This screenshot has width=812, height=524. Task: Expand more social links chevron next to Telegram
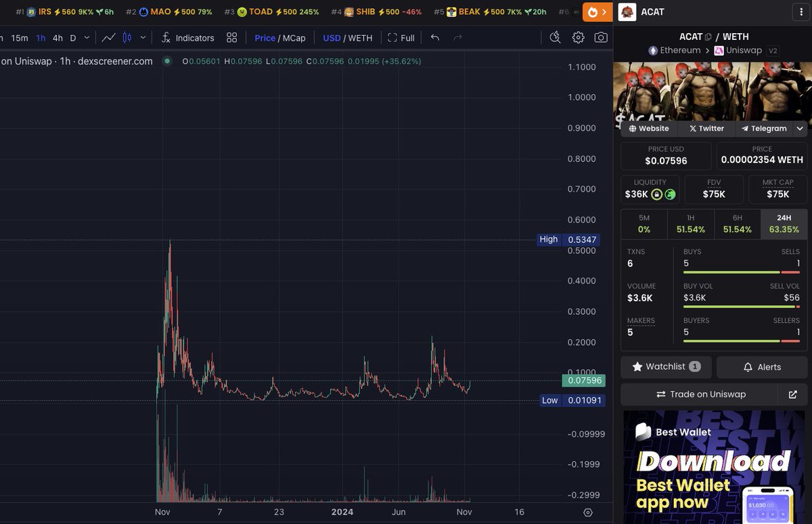pyautogui.click(x=800, y=129)
